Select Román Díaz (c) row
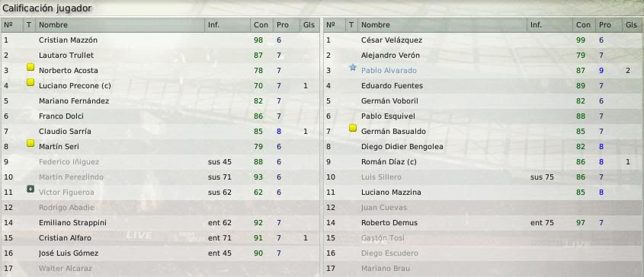Image resolution: width=644 pixels, height=277 pixels. [483, 161]
